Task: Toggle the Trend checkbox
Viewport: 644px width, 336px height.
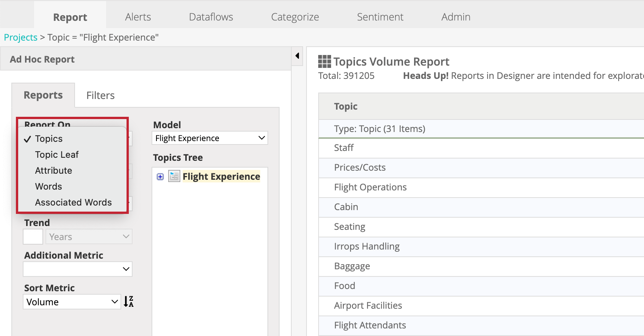Action: (x=33, y=237)
